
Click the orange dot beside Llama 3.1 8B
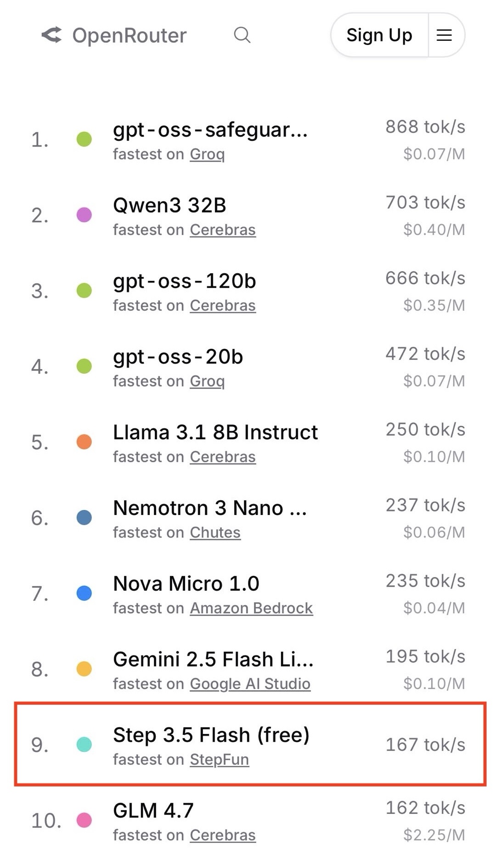(x=84, y=442)
